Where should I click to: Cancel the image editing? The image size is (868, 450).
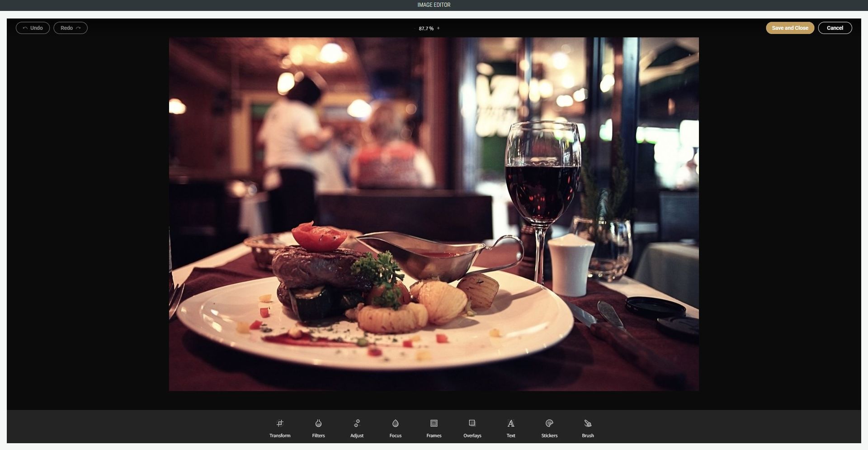pyautogui.click(x=835, y=28)
